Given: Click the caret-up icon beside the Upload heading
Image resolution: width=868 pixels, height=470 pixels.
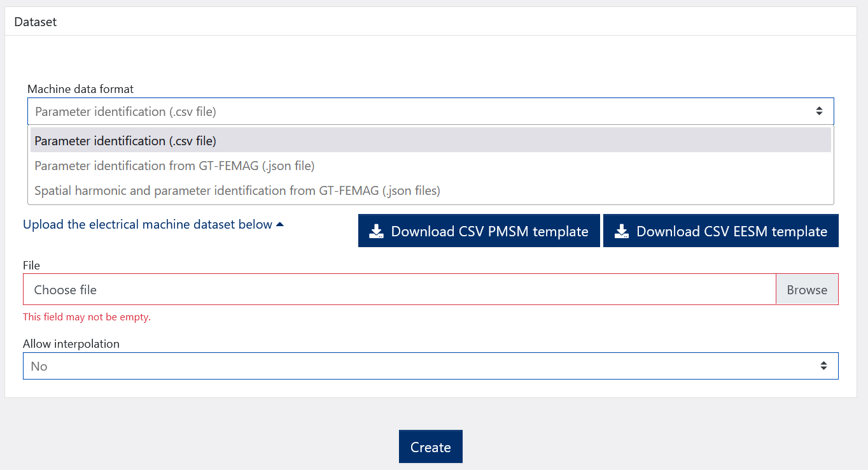Looking at the screenshot, I should coord(279,224).
